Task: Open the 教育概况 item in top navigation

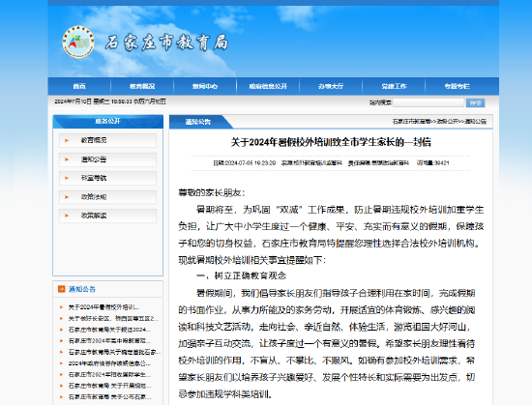Action: pyautogui.click(x=142, y=86)
